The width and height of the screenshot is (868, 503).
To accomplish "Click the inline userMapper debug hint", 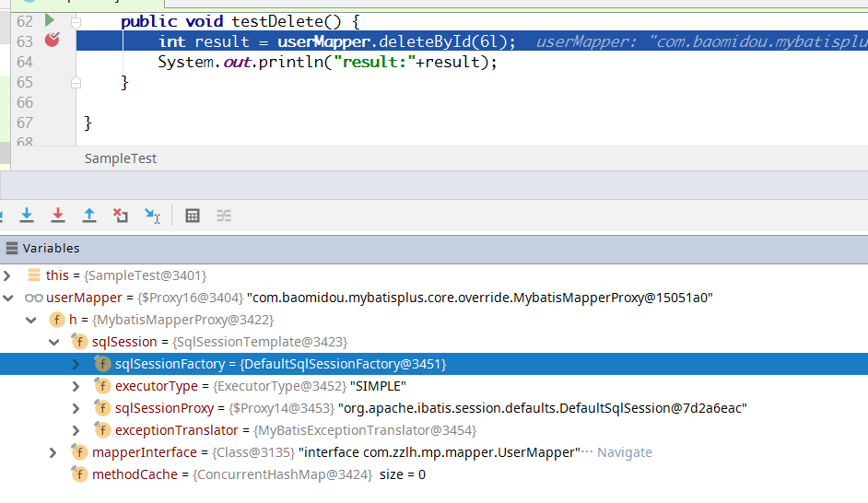I will 701,41.
